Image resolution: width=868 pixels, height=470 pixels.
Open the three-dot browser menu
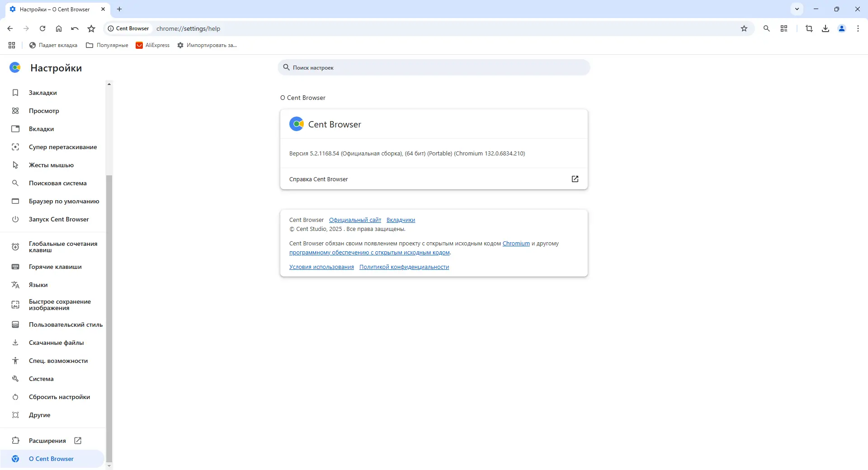point(858,28)
